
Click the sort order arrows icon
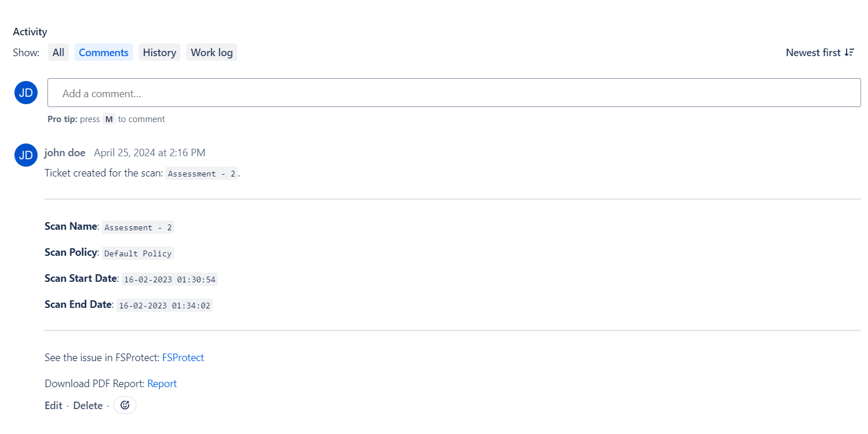(x=849, y=53)
